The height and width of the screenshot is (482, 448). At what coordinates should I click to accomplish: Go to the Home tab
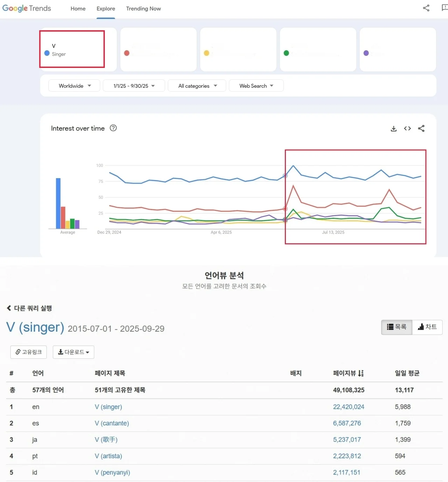pyautogui.click(x=78, y=9)
